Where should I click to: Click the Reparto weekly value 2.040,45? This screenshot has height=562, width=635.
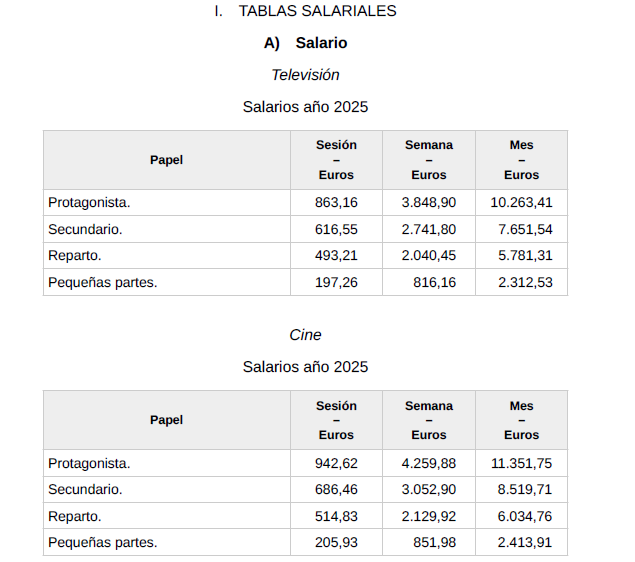[429, 256]
